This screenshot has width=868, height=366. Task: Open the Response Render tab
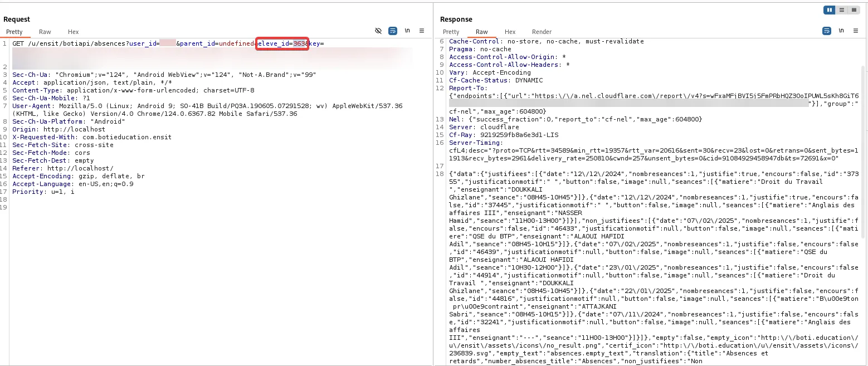point(542,32)
